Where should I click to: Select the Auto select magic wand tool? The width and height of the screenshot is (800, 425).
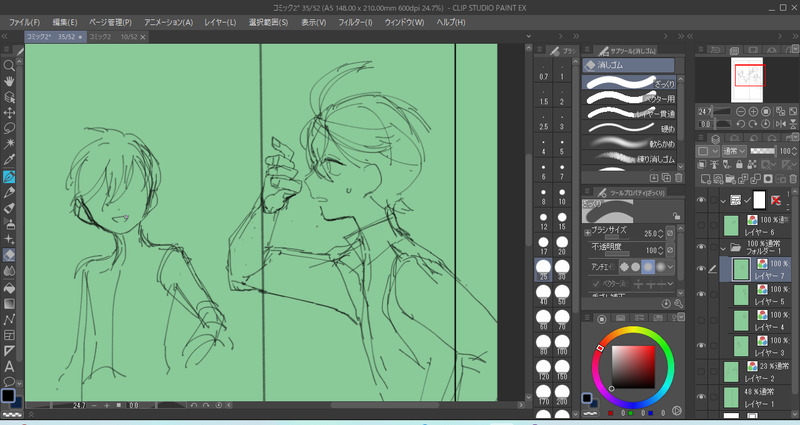(x=9, y=144)
